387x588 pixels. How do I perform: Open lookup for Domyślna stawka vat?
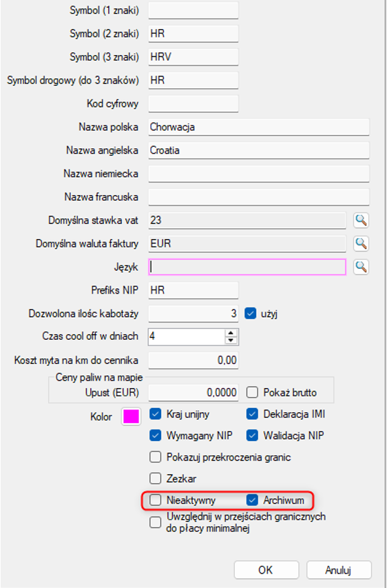pyautogui.click(x=361, y=221)
